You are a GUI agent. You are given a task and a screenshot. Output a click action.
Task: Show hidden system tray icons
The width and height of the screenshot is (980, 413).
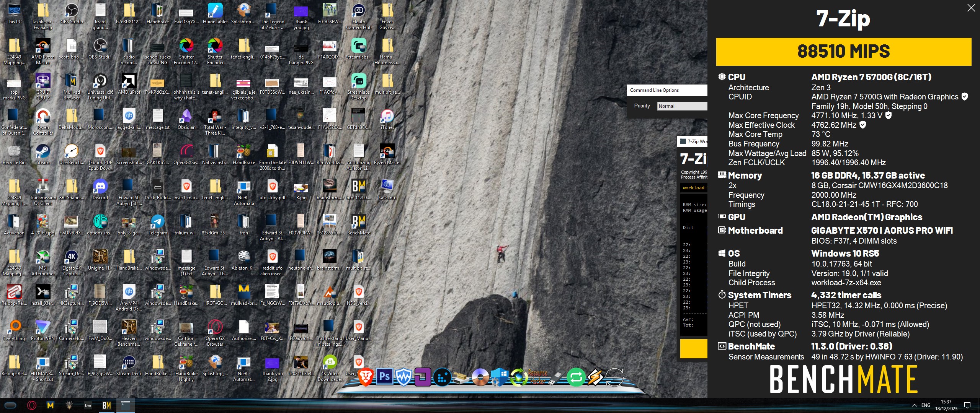[x=915, y=405]
